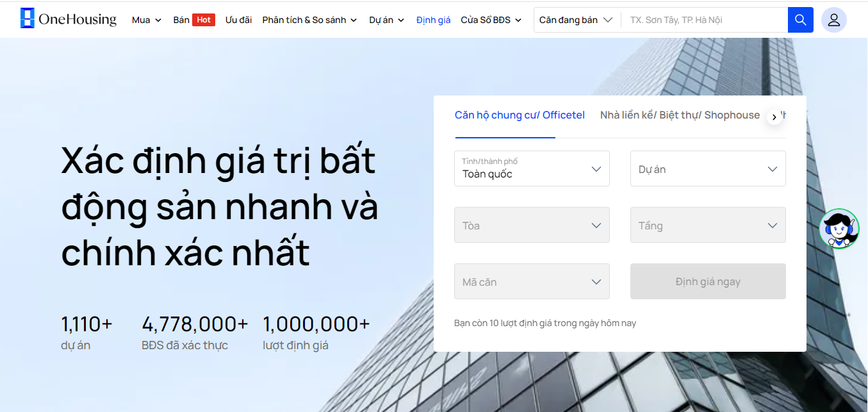Click the blue search magnifier button
The height and width of the screenshot is (412, 868).
pos(800,20)
